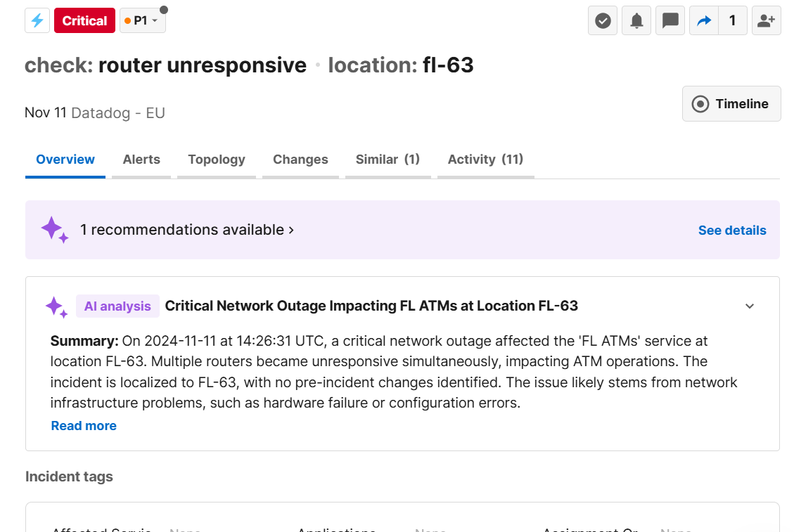
Task: Open the comments via chat bubble icon
Action: point(670,20)
